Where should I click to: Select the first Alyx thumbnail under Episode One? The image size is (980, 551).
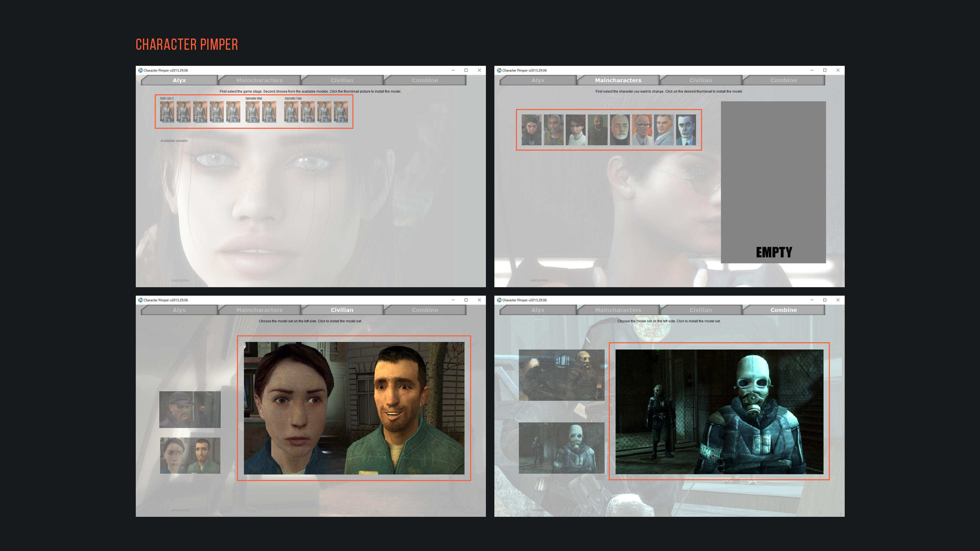(253, 112)
